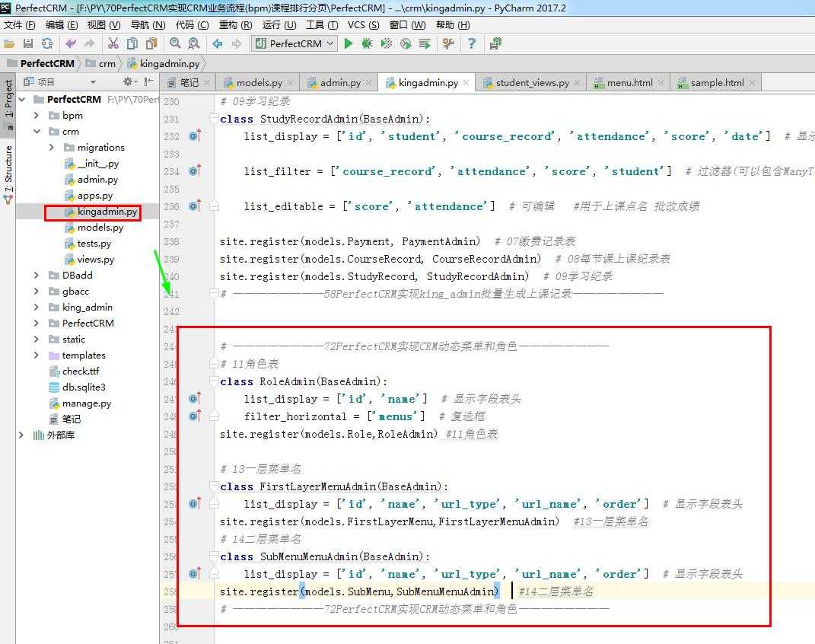815x644 pixels.
Task: Click the Synchronize toolbar icon
Action: coord(47,43)
